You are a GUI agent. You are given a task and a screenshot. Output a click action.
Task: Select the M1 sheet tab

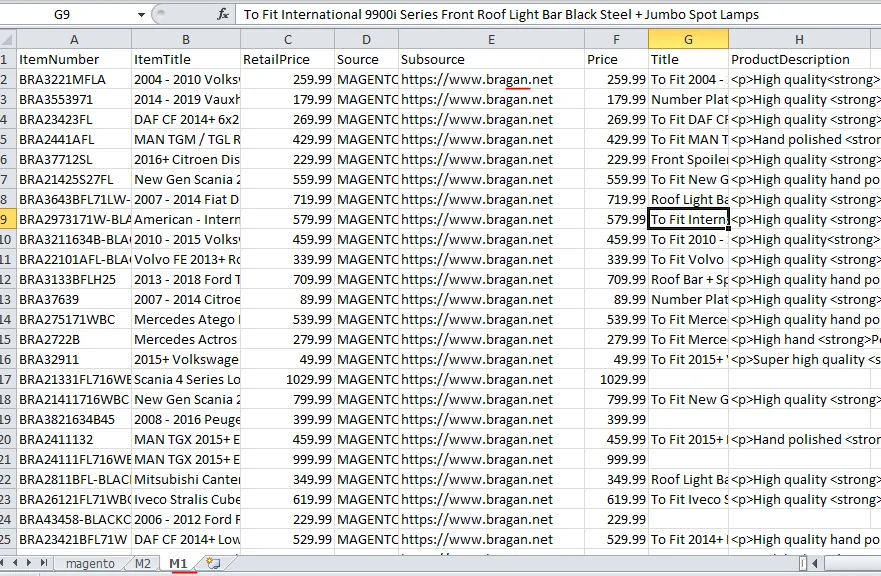coord(179,563)
